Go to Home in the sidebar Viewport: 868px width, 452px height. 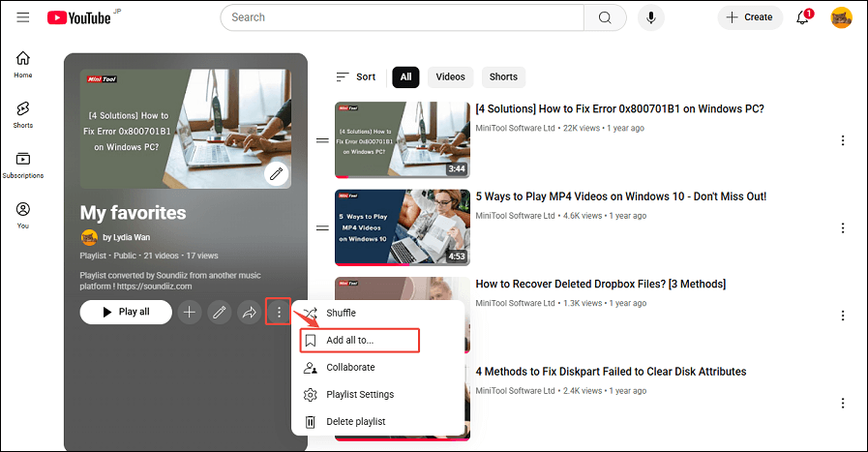coord(22,65)
